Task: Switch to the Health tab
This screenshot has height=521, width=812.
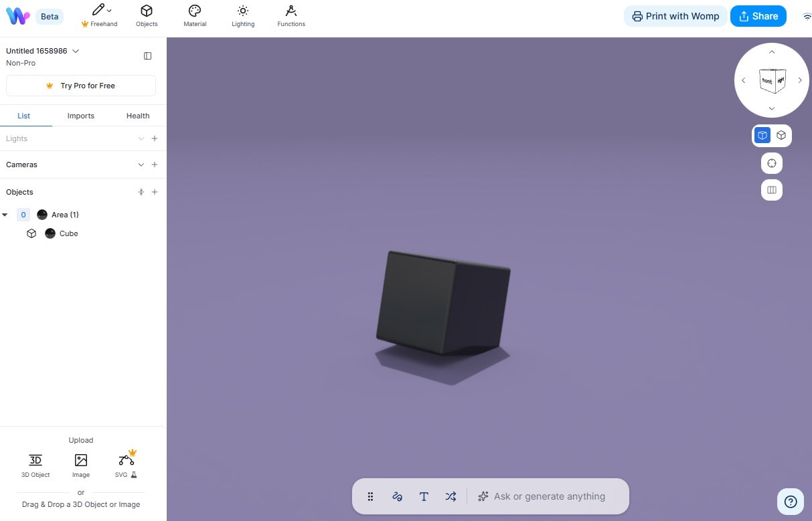Action: [138, 116]
